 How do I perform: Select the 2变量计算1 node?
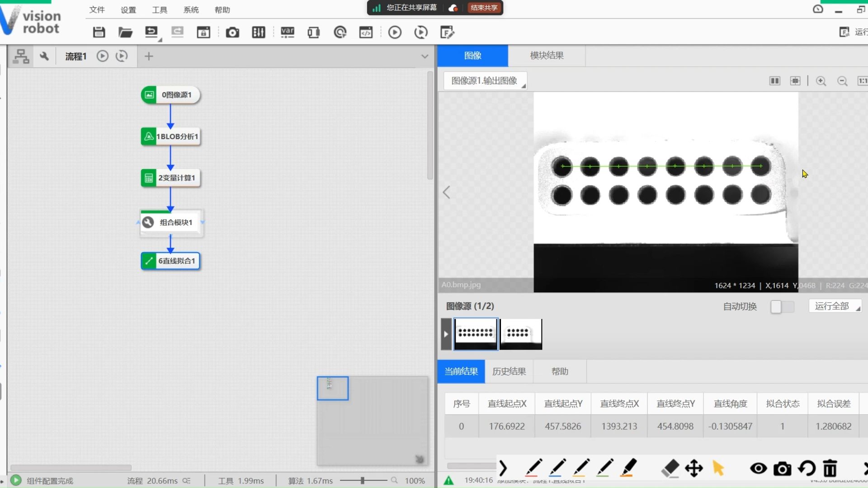[x=170, y=178]
